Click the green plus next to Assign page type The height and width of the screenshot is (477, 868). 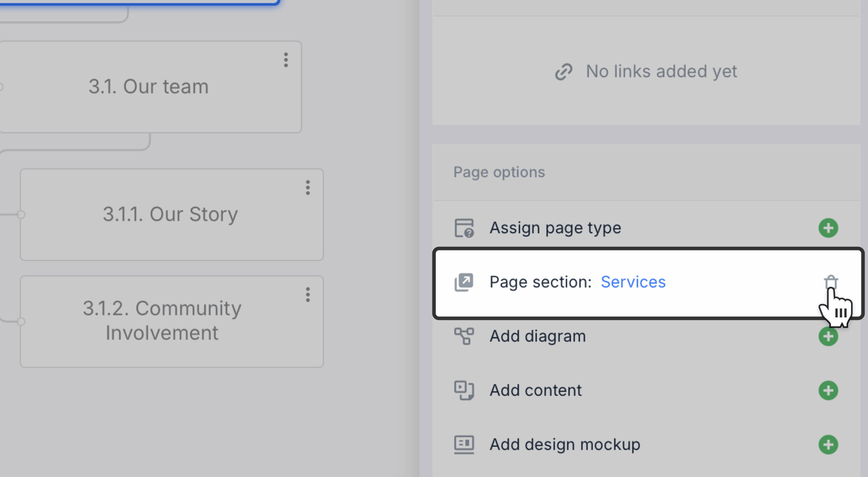828,228
